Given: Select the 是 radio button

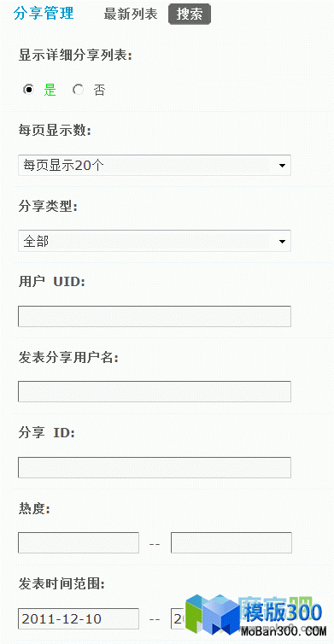Looking at the screenshot, I should point(29,90).
